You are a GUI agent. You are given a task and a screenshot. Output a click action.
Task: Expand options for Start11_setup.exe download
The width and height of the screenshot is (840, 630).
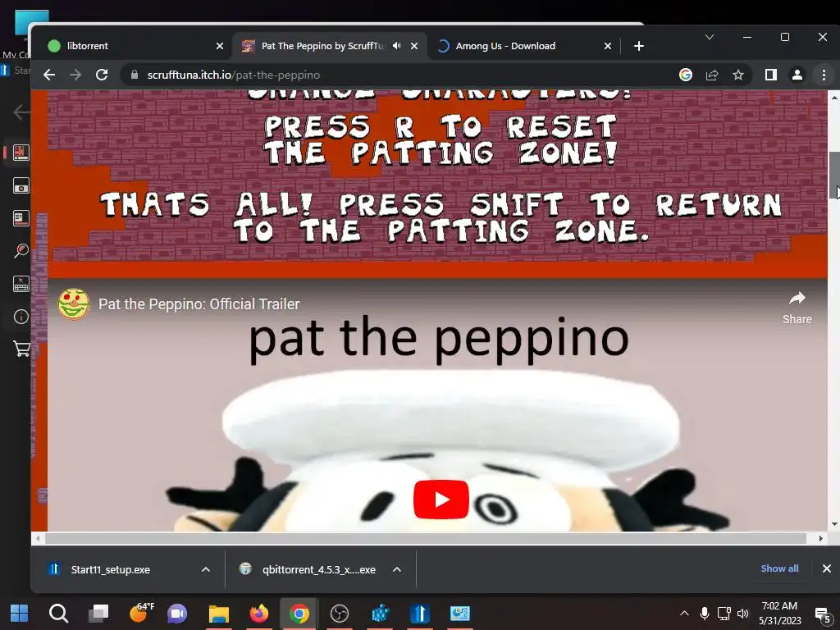point(206,569)
